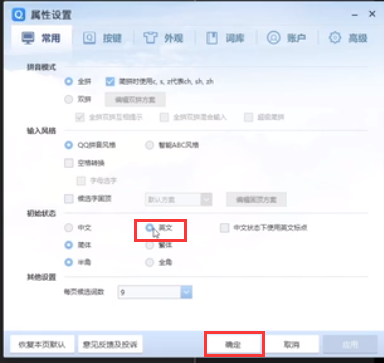This screenshot has height=363, width=384.
Task: Confirm settings with the 确定 button
Action: tap(233, 344)
